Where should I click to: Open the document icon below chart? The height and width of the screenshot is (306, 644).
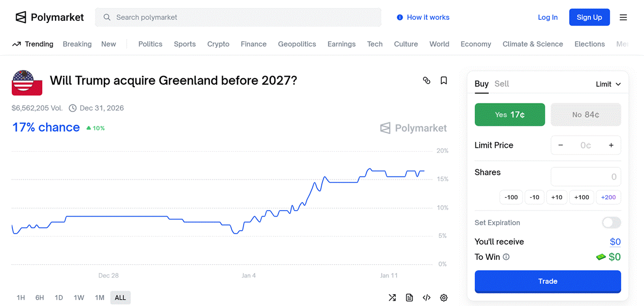click(x=410, y=298)
